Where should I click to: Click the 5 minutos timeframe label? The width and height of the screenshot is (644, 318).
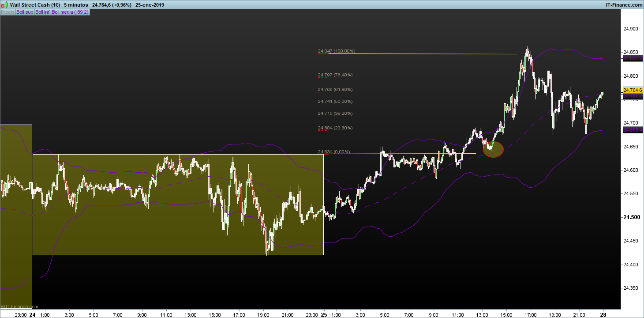point(75,4)
